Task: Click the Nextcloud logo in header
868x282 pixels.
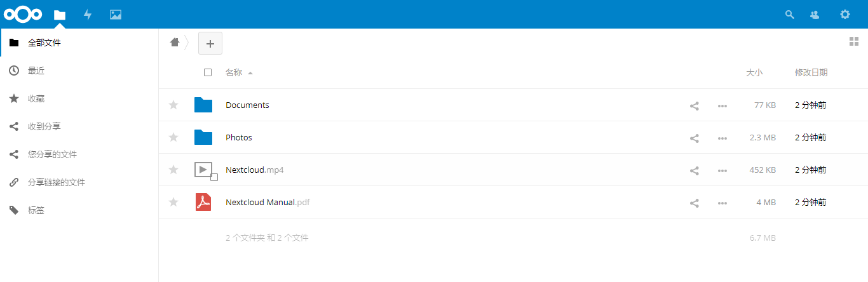Action: [x=23, y=14]
